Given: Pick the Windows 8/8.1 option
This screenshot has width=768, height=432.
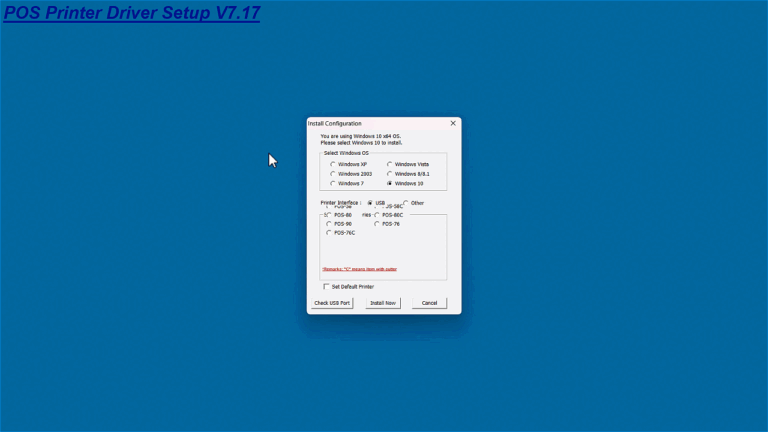Looking at the screenshot, I should click(x=389, y=174).
